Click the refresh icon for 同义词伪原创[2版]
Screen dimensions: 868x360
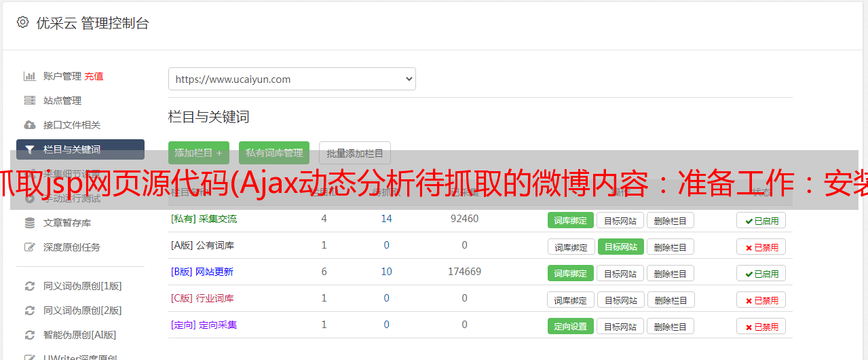(29, 310)
